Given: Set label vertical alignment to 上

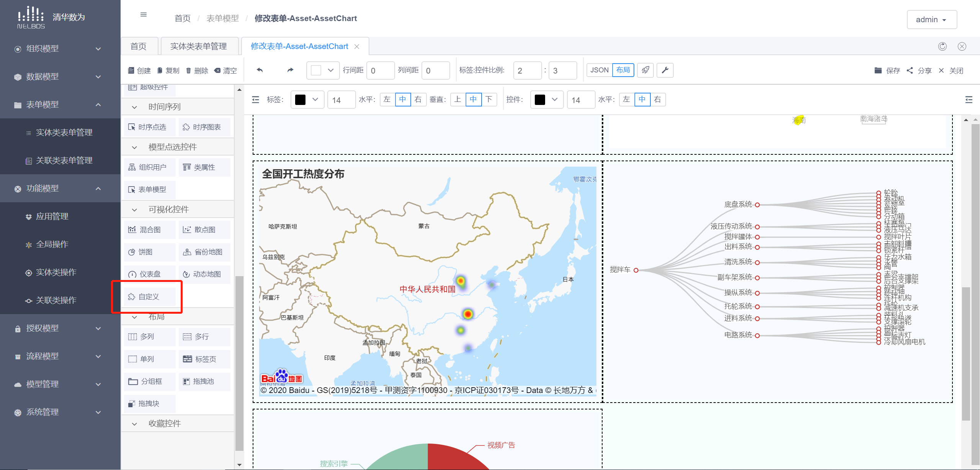Looking at the screenshot, I should 458,100.
